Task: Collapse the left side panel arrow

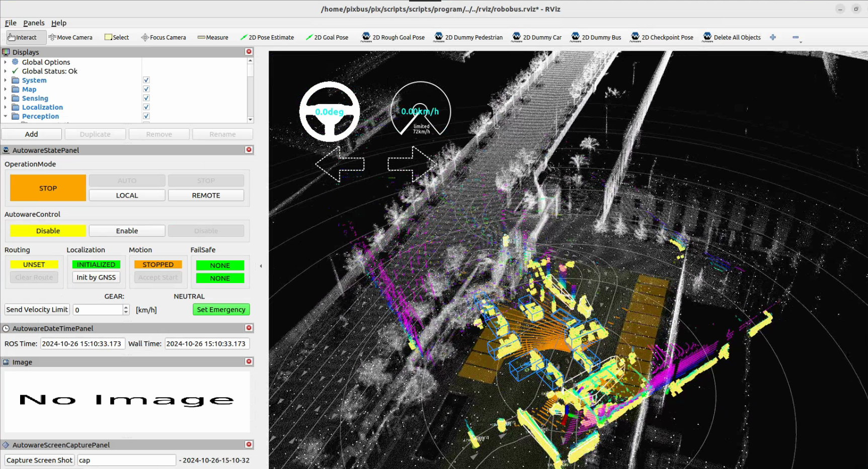Action: tap(261, 266)
